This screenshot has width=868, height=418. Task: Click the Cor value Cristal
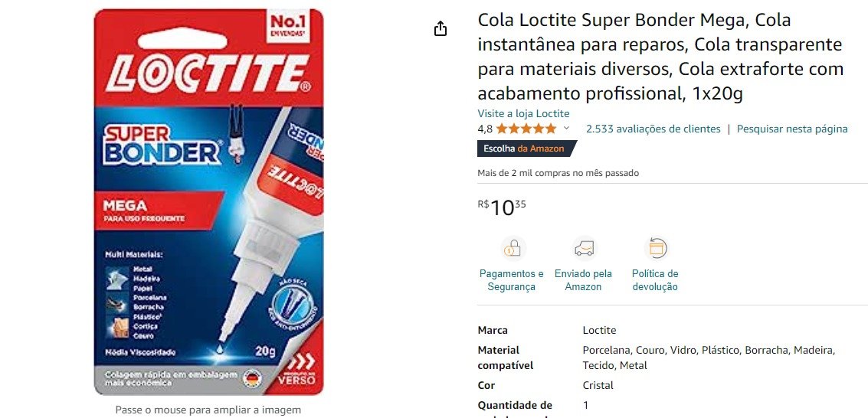(598, 385)
